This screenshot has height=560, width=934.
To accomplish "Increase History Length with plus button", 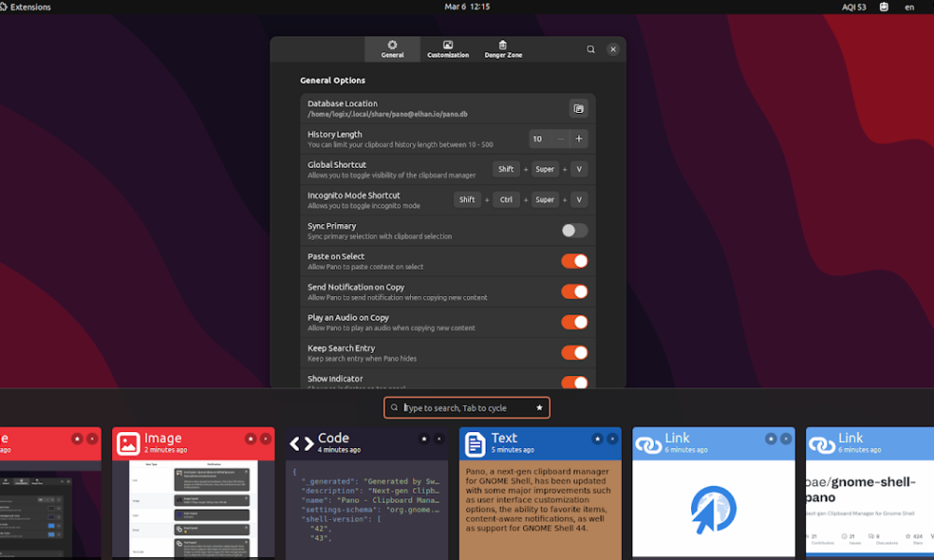I will 578,139.
